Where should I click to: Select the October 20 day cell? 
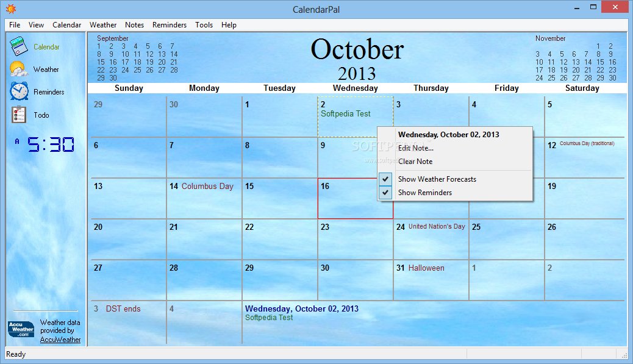coord(129,239)
